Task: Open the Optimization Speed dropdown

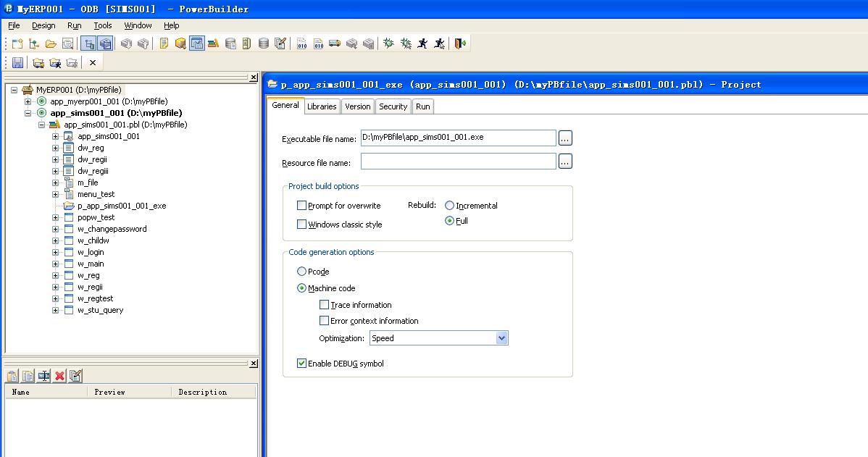Action: [x=501, y=338]
